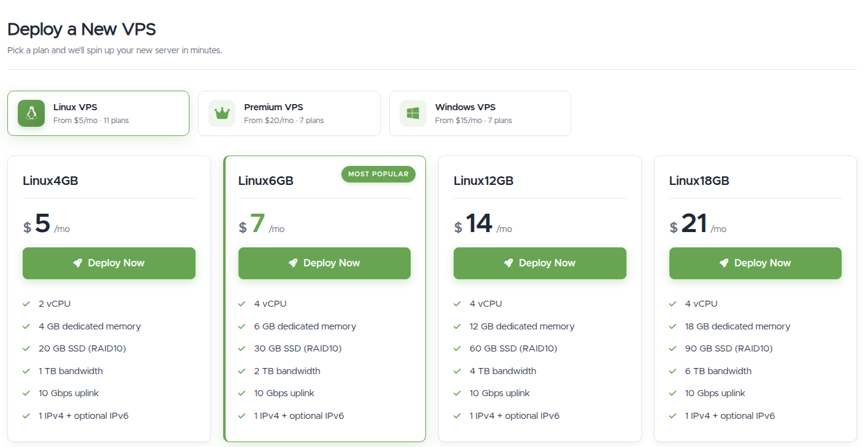
Task: Click the 60 GB SSD (RAID10) text
Action: click(x=514, y=348)
